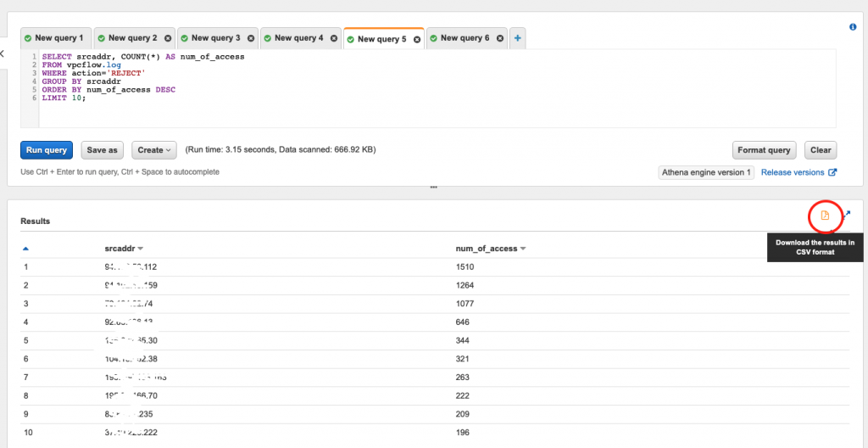Sort by the num_of_access column header
The width and height of the screenshot is (868, 448).
click(x=490, y=249)
